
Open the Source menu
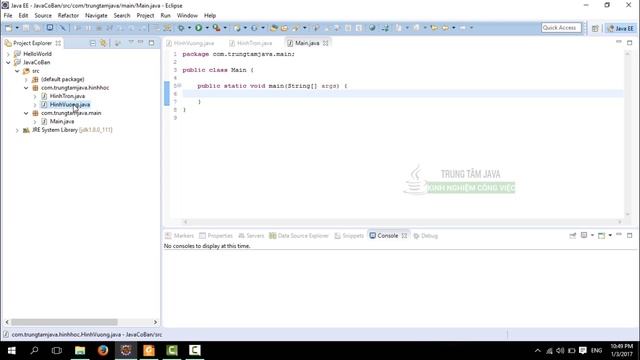tap(43, 16)
